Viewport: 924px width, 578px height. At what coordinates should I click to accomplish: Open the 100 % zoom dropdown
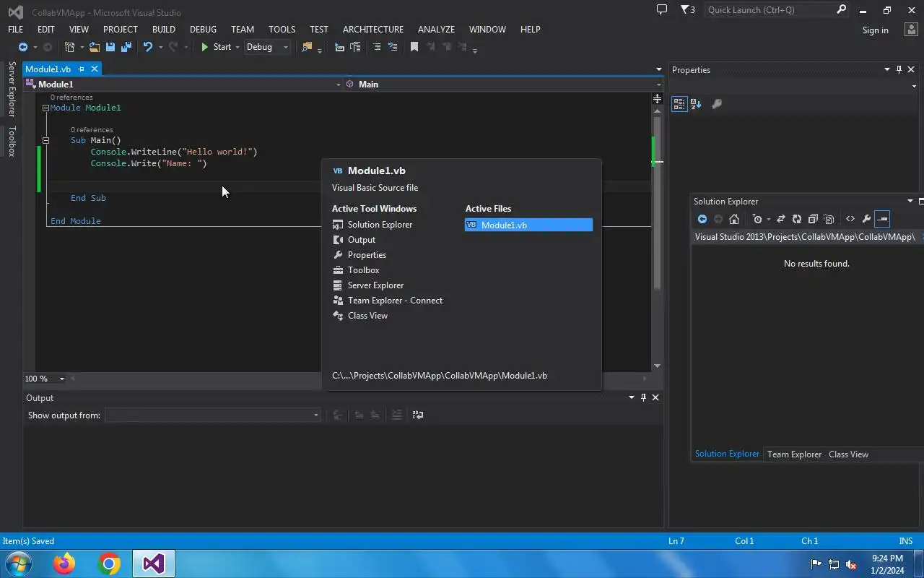point(61,379)
